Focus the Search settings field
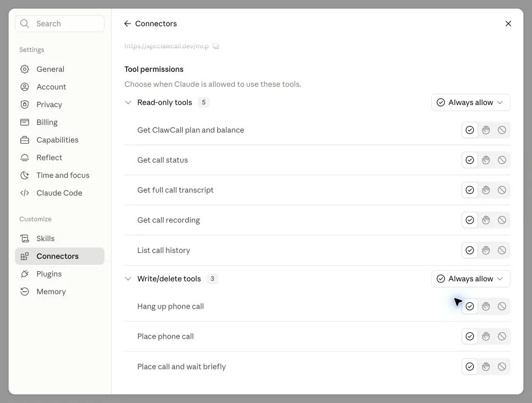Image resolution: width=532 pixels, height=403 pixels. click(60, 24)
